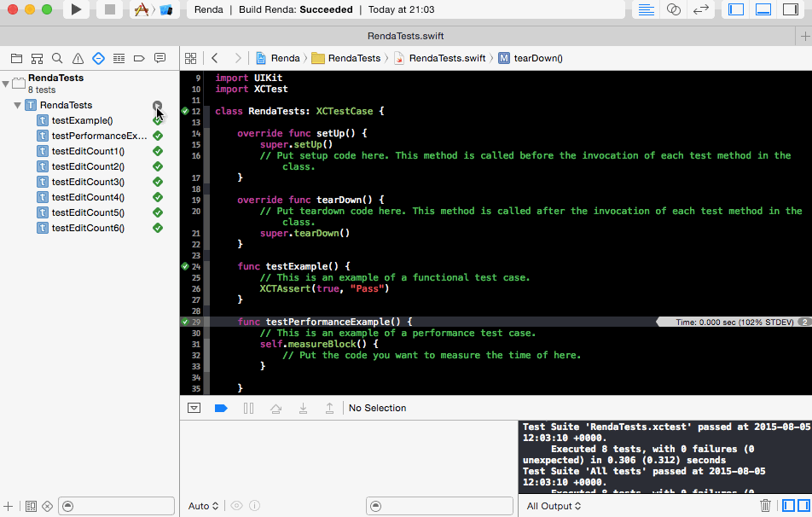The height and width of the screenshot is (517, 812).
Task: Select RendaTests.swift in jump bar
Action: (x=440, y=58)
